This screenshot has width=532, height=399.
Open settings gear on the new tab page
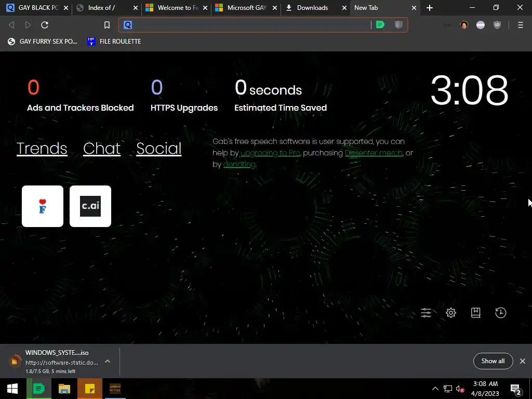tap(451, 312)
